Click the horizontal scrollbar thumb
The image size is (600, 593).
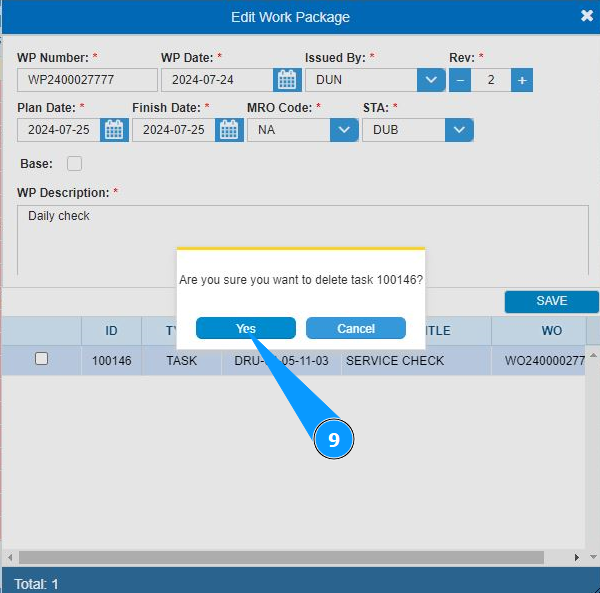coord(281,557)
